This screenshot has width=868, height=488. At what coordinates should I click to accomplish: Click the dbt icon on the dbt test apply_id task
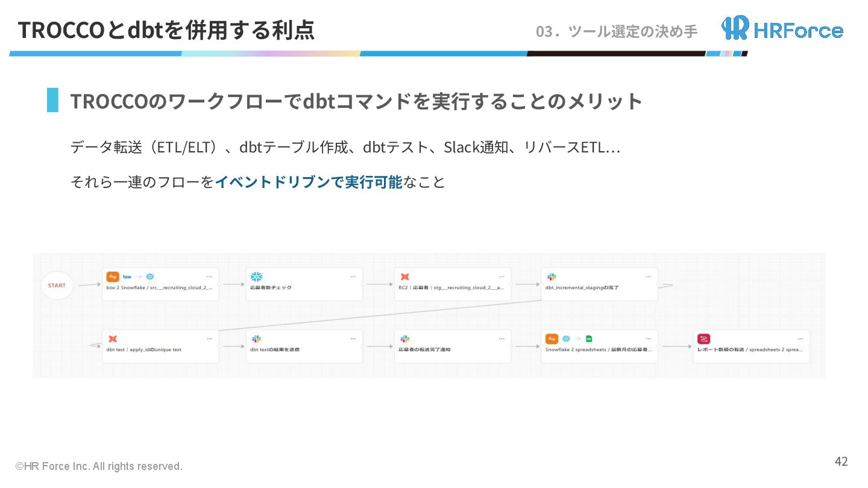(x=113, y=339)
